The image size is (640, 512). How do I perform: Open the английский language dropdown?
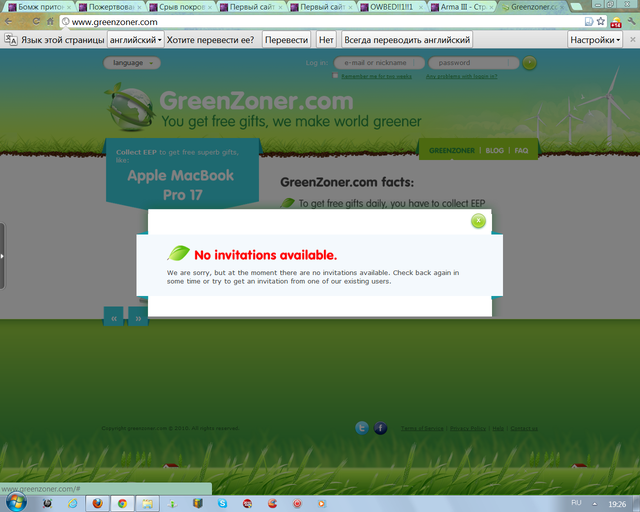tap(136, 40)
